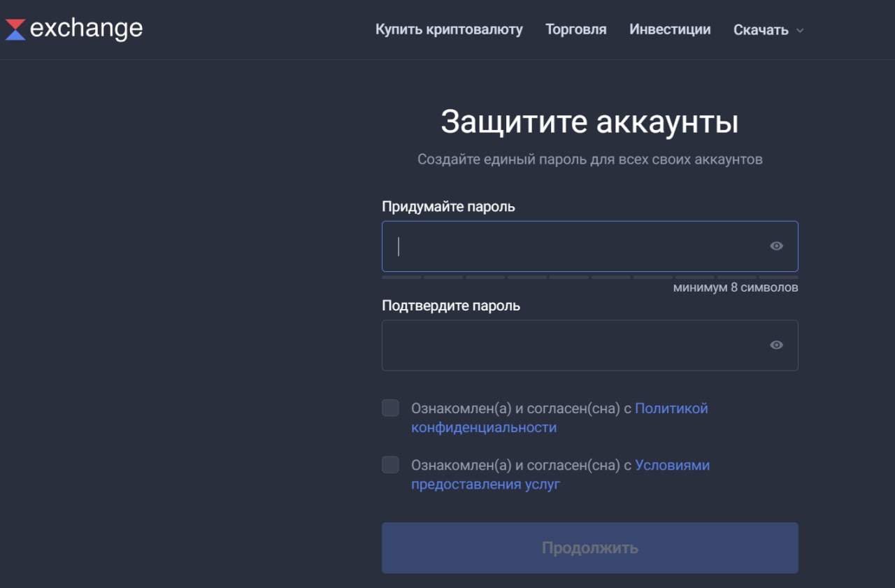Open the Инвестиции menu item
The image size is (895, 588).
[x=670, y=29]
